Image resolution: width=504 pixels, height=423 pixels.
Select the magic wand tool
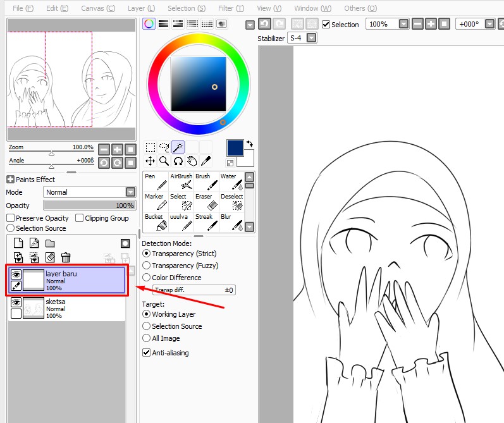178,147
